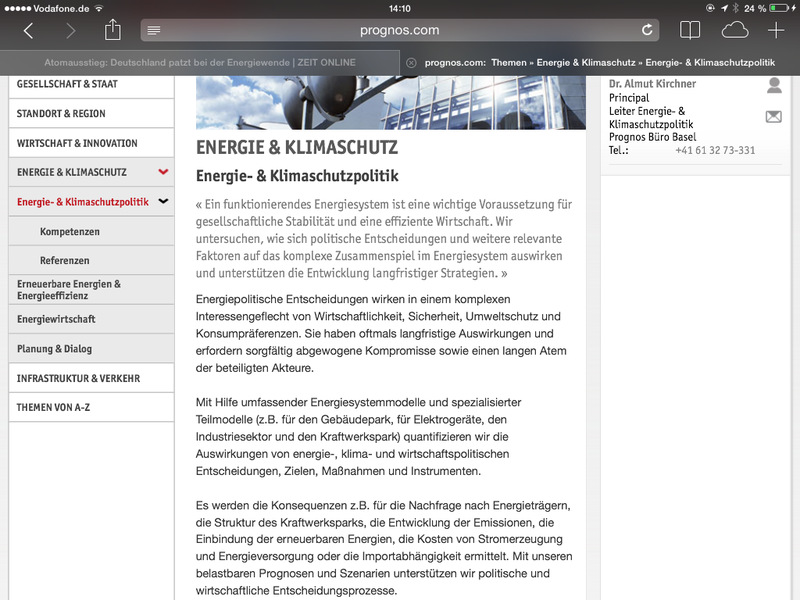This screenshot has width=800, height=600.
Task: Close the prognos.com tab
Action: click(x=411, y=63)
